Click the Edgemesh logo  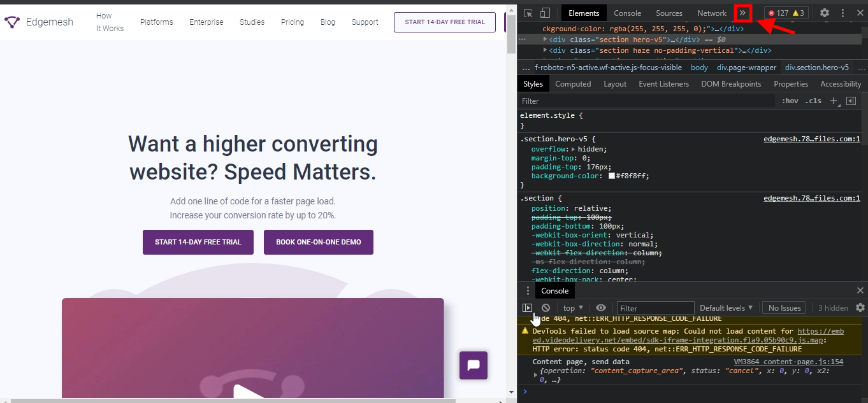point(39,22)
